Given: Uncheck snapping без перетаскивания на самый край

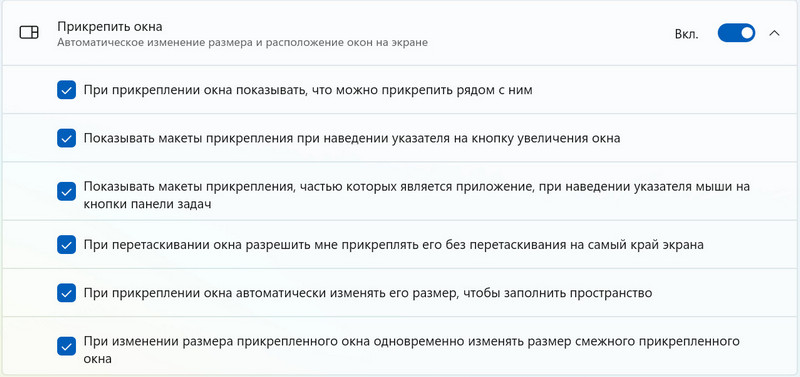Looking at the screenshot, I should tap(66, 245).
